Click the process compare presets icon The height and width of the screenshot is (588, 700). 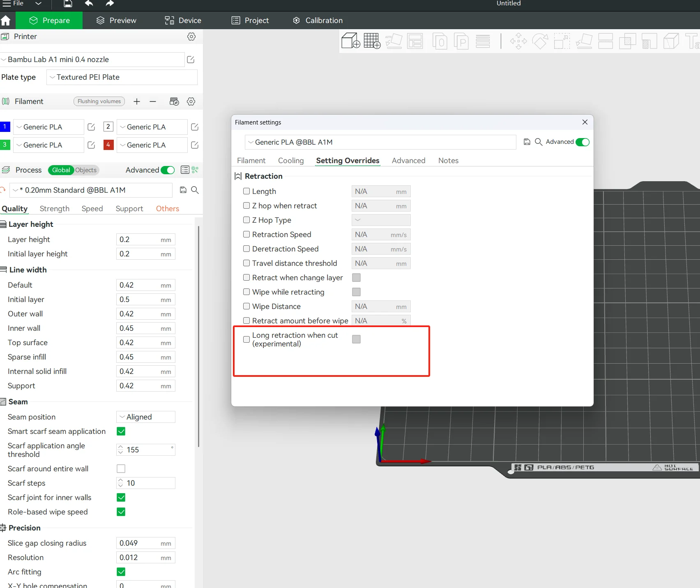(x=195, y=170)
